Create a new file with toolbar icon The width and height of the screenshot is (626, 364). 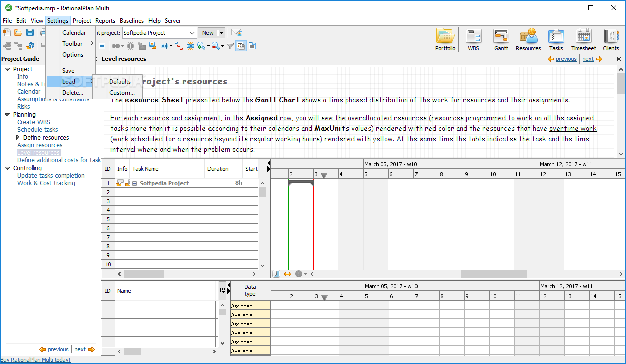7,32
